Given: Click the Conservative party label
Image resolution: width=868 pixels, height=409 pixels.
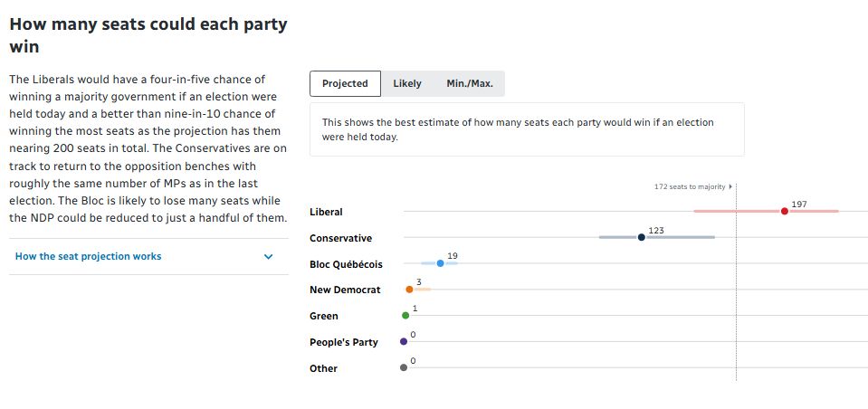Looking at the screenshot, I should pos(340,238).
